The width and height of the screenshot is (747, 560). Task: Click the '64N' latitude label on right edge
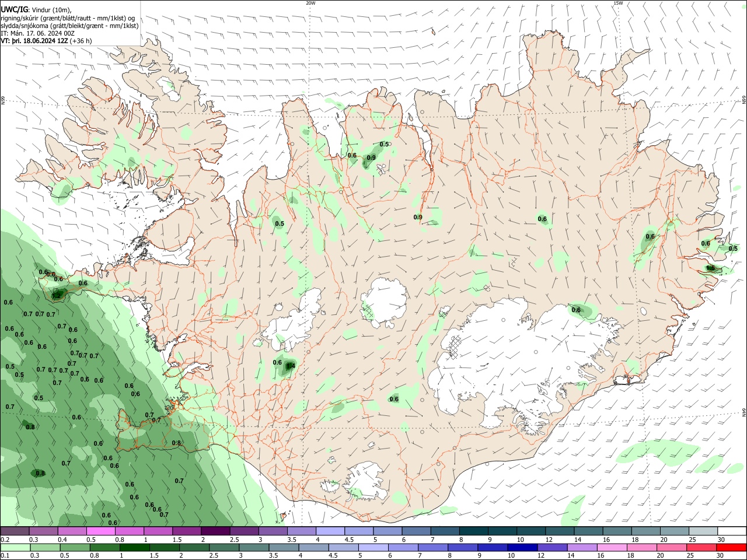point(744,411)
